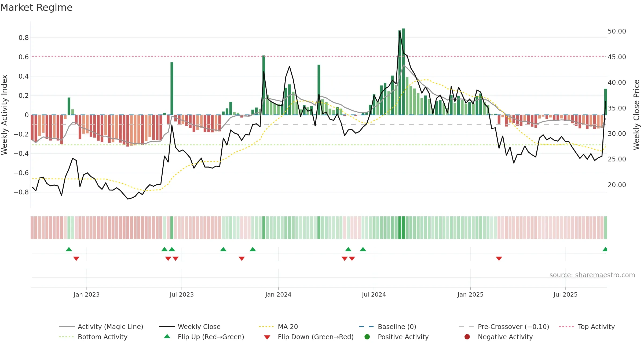Click the green Positive Activity legend dot
Image resolution: width=644 pixels, height=362 pixels.
click(367, 337)
